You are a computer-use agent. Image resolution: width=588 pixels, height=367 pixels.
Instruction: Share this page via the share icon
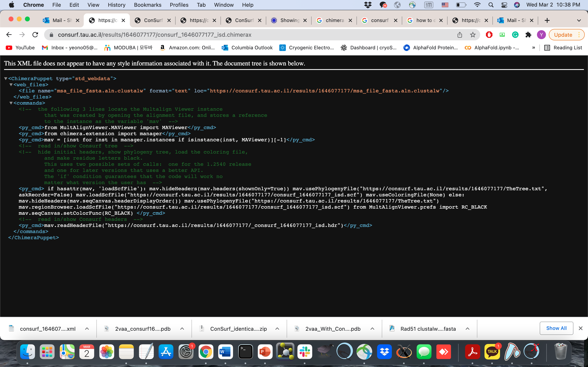(x=459, y=35)
